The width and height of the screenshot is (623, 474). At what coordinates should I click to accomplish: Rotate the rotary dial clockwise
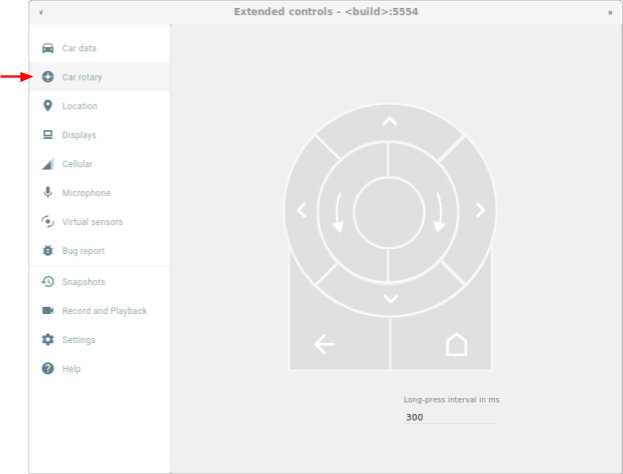[440, 211]
